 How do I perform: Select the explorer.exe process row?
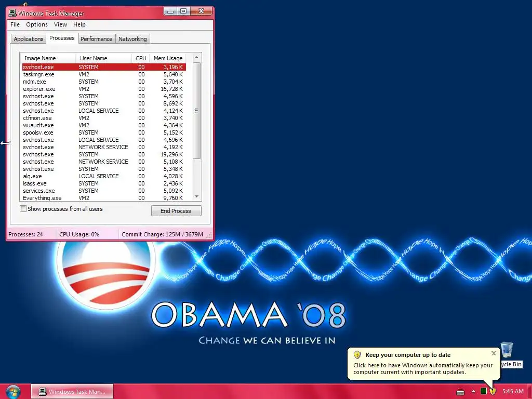[104, 89]
